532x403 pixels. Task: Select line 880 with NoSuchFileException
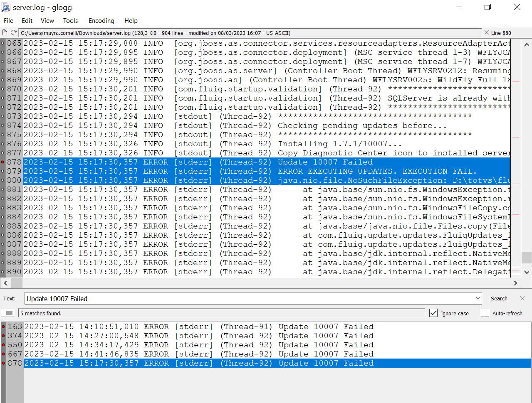tap(266, 180)
